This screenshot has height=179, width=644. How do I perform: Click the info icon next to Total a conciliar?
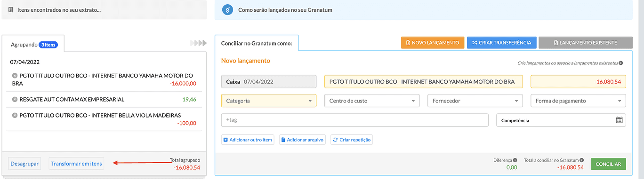tap(582, 160)
